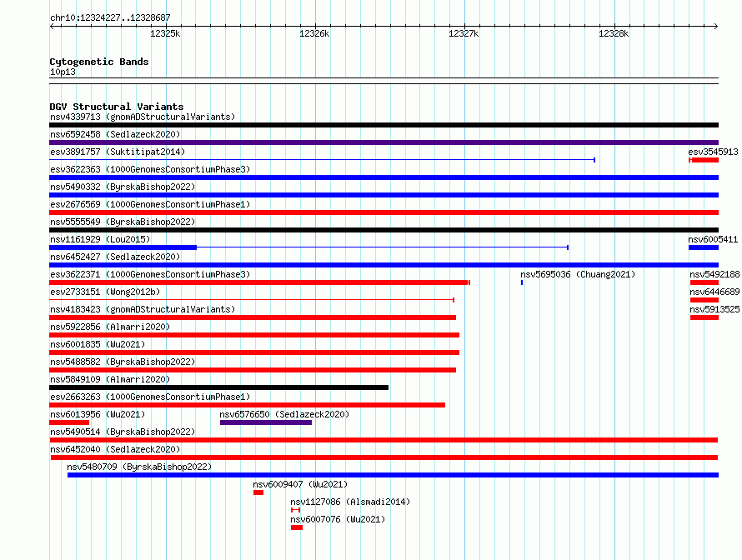Open the esv3545913 variant label
Viewport: 742px width, 560px height.
point(713,152)
